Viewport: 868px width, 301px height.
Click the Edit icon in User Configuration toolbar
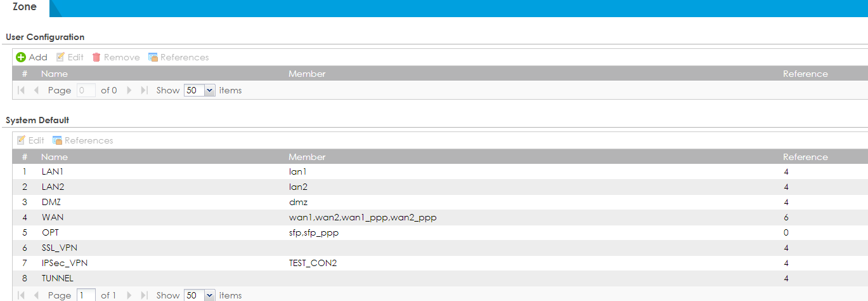(61, 57)
